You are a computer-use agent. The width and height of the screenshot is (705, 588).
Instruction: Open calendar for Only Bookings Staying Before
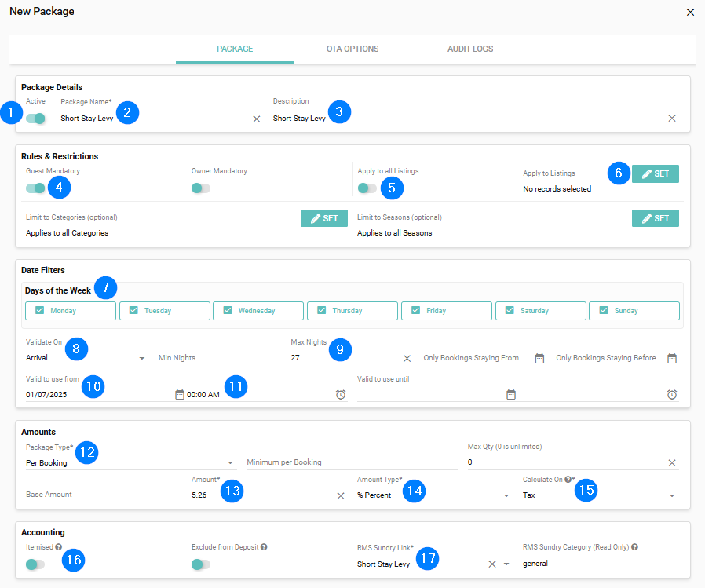coord(672,358)
